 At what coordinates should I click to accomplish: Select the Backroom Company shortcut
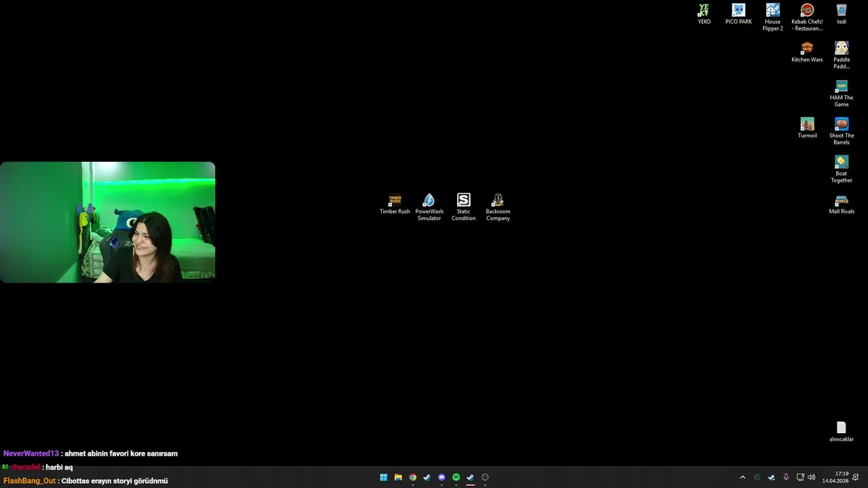click(x=498, y=207)
